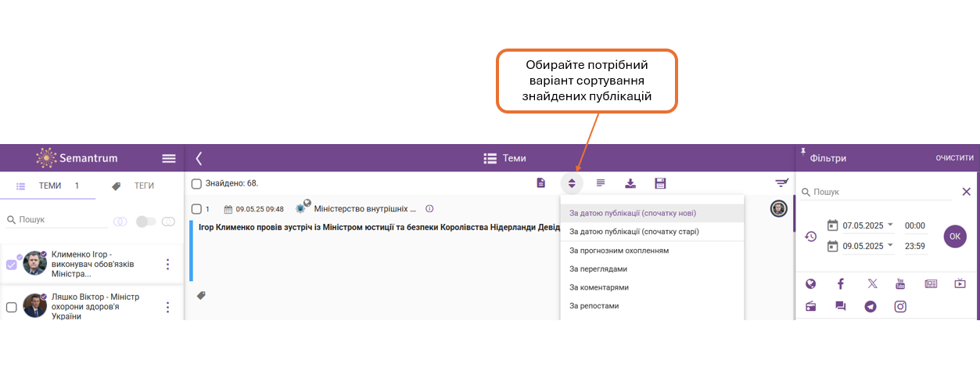Viewport: 980px width, 375px height.
Task: Open the hamburger menu next to Semantrum logo
Action: pyautogui.click(x=169, y=158)
